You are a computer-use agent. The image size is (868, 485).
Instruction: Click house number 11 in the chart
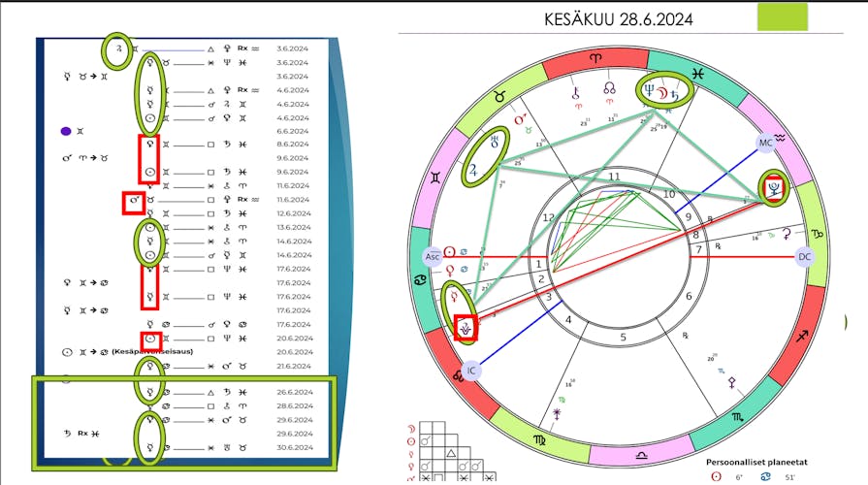(613, 178)
